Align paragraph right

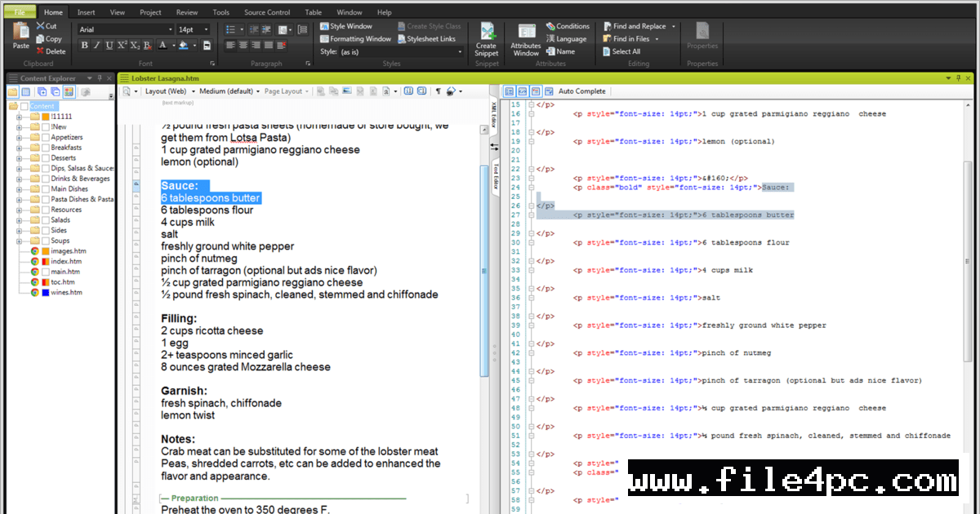pyautogui.click(x=256, y=45)
